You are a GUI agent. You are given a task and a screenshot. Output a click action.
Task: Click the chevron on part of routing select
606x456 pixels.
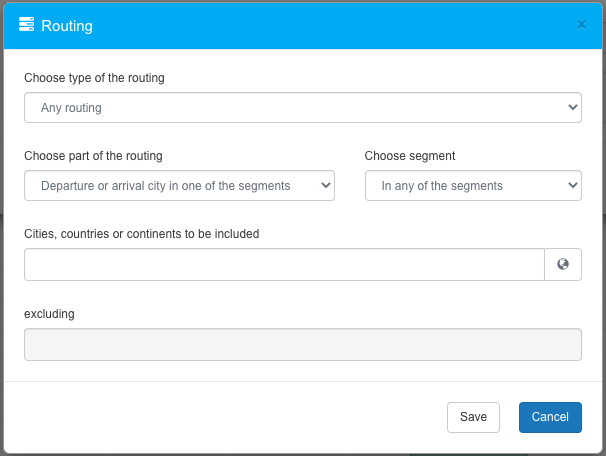(x=325, y=185)
